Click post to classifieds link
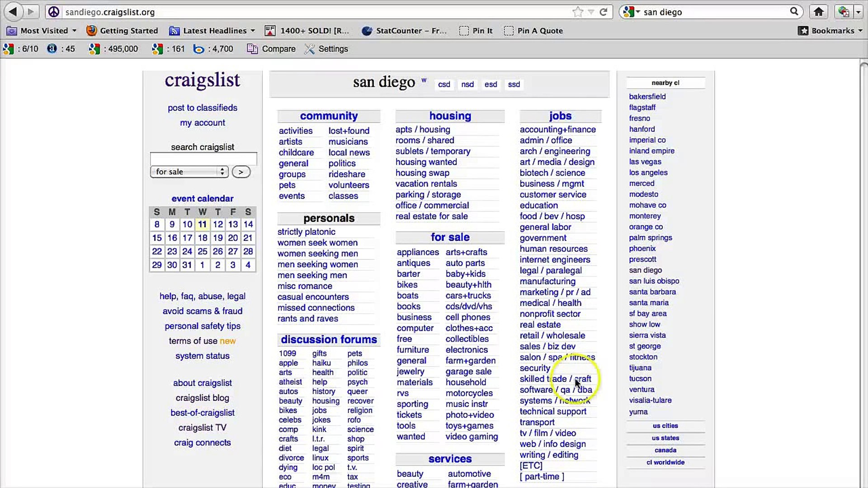This screenshot has width=868, height=488. pyautogui.click(x=202, y=107)
